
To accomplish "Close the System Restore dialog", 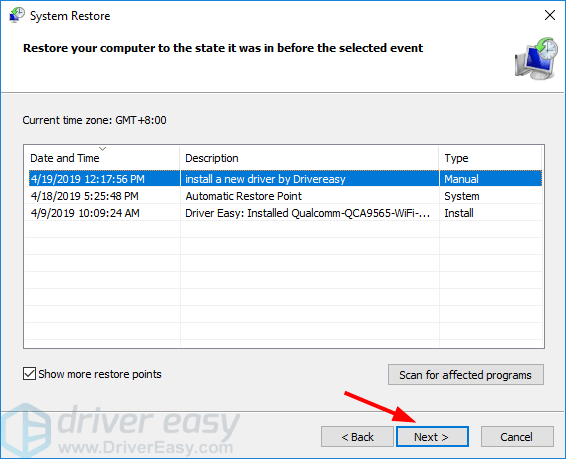I will coord(549,15).
